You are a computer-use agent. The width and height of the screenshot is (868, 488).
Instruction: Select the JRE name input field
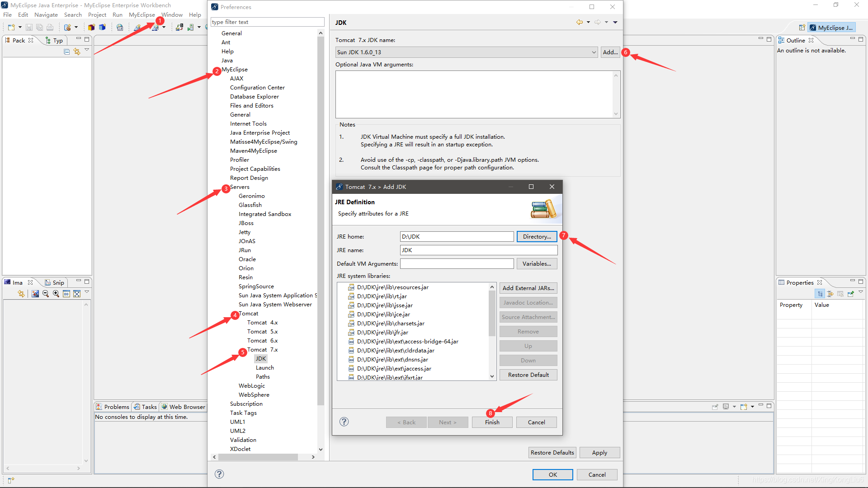click(x=477, y=250)
